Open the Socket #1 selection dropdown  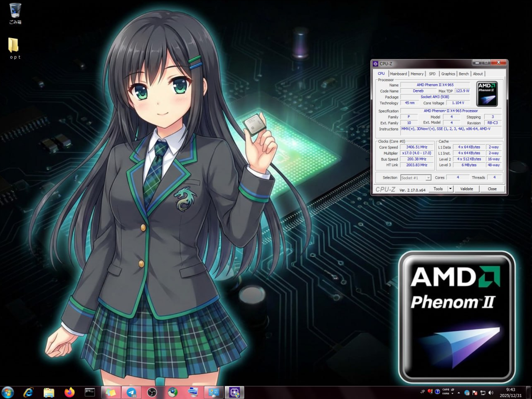(x=416, y=177)
